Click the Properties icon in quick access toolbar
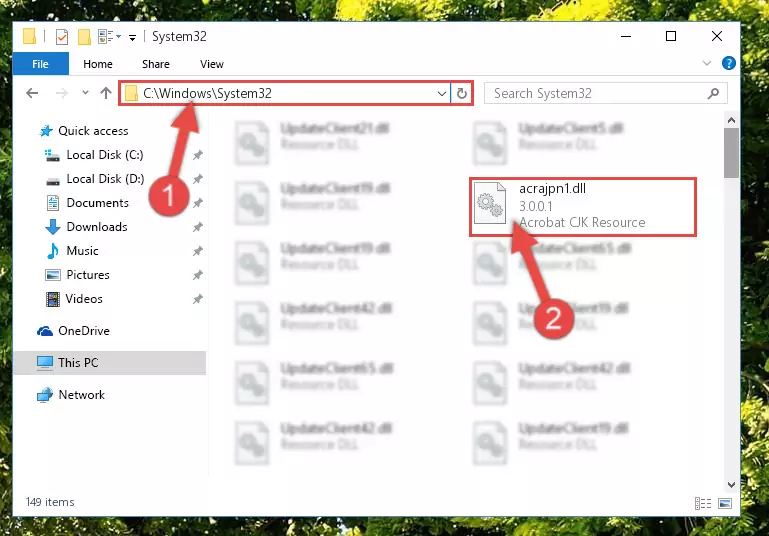 (62, 37)
